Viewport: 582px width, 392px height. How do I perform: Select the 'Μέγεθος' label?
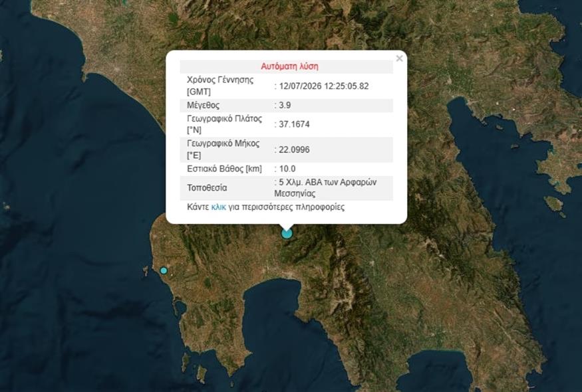pos(203,105)
